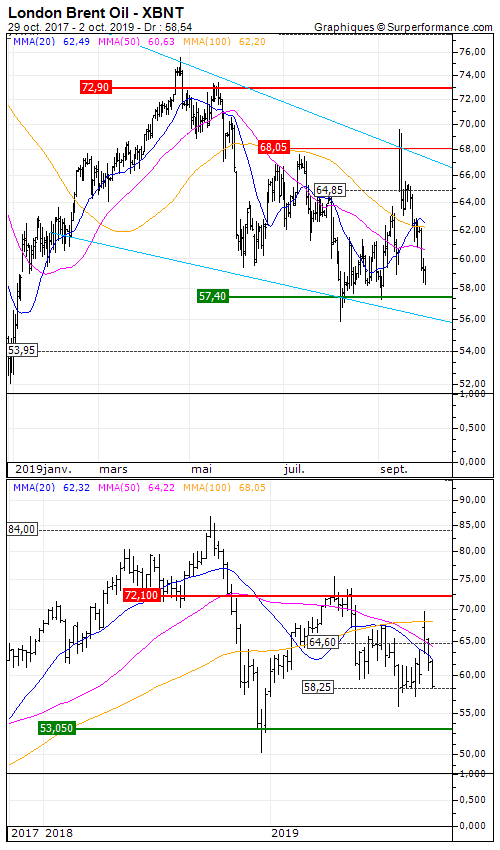500x850 pixels.
Task: Click the green 57,40 support label
Action: (x=213, y=296)
